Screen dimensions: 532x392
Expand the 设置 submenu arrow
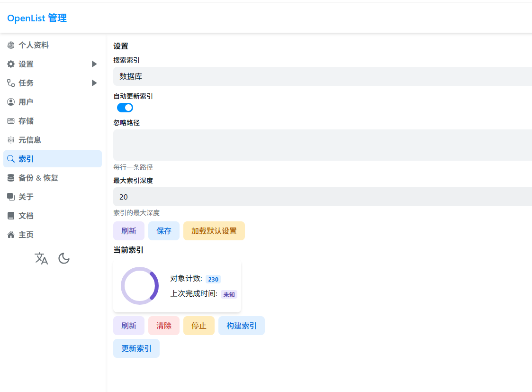[x=94, y=64]
